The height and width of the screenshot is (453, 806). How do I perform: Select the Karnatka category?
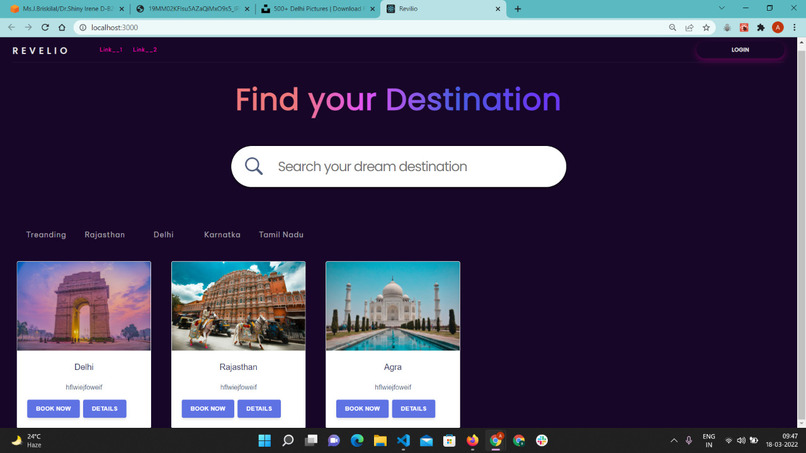click(x=222, y=234)
